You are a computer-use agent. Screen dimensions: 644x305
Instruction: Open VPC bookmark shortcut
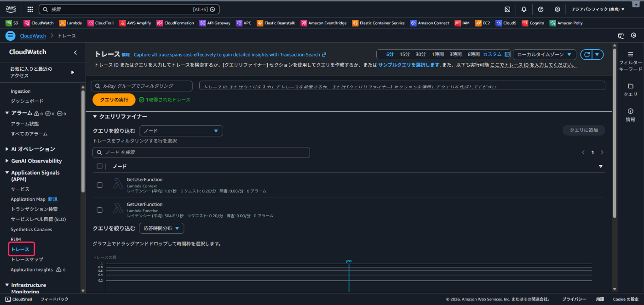243,23
